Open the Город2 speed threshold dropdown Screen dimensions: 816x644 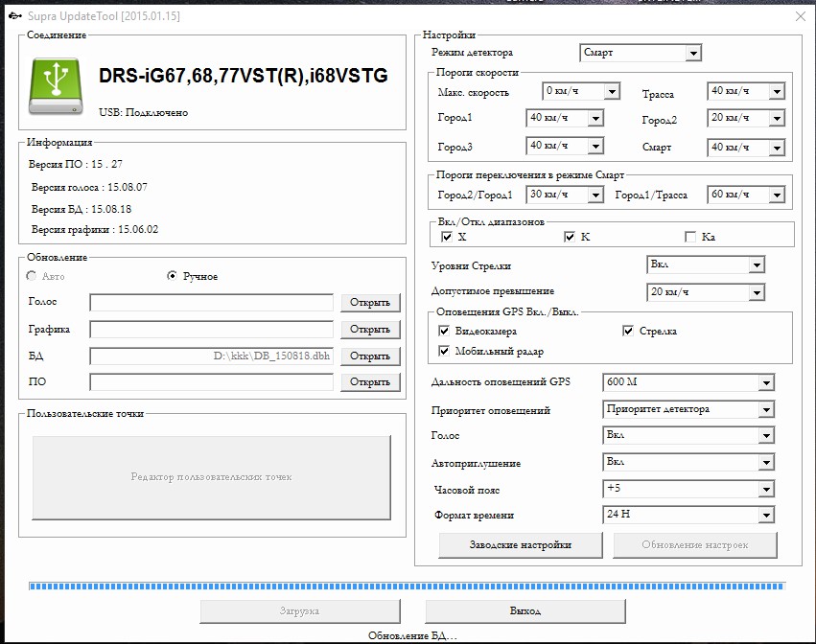[746, 118]
